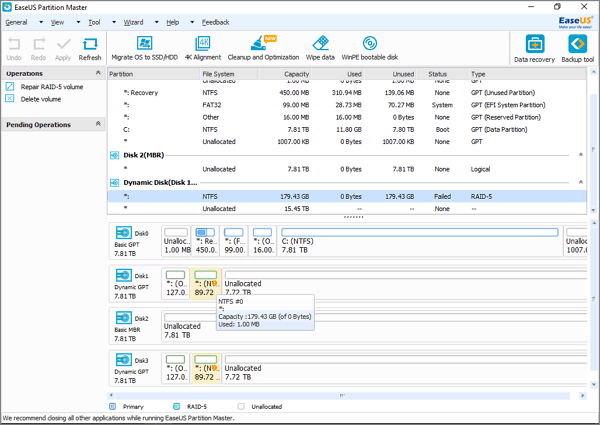This screenshot has width=600, height=425.
Task: Open the Tool menu
Action: click(94, 22)
